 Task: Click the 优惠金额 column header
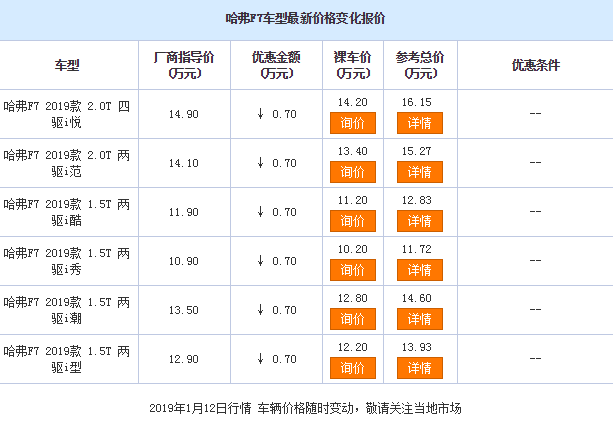coord(276,65)
